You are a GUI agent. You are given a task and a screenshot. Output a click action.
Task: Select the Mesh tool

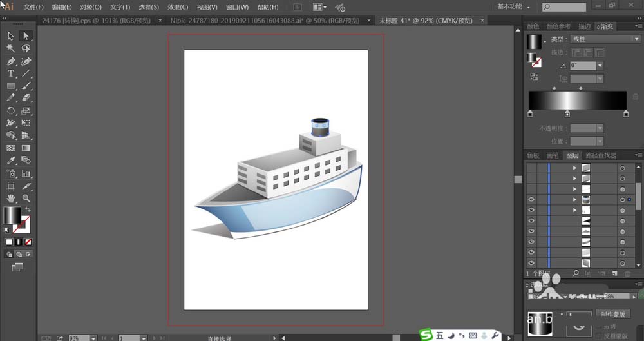coord(11,148)
